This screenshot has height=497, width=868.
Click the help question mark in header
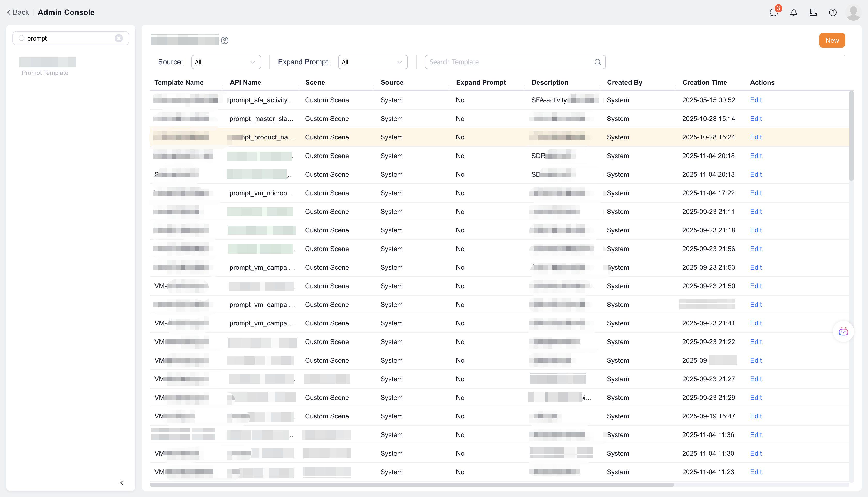pos(833,13)
